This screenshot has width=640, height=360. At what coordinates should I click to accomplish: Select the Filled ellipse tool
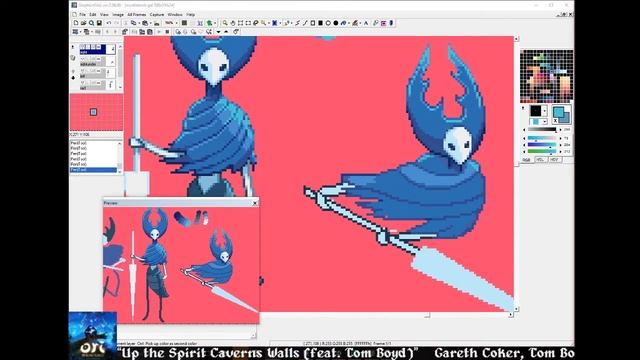(x=336, y=23)
